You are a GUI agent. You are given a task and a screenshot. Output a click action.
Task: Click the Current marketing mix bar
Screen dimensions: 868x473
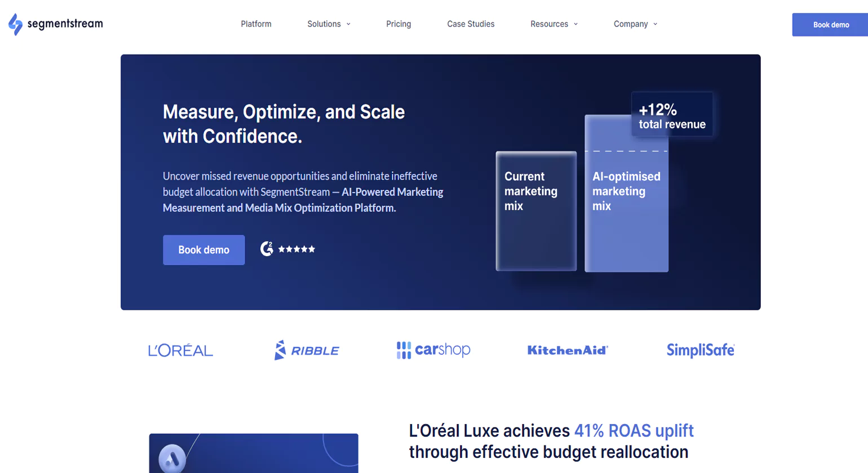click(x=536, y=211)
